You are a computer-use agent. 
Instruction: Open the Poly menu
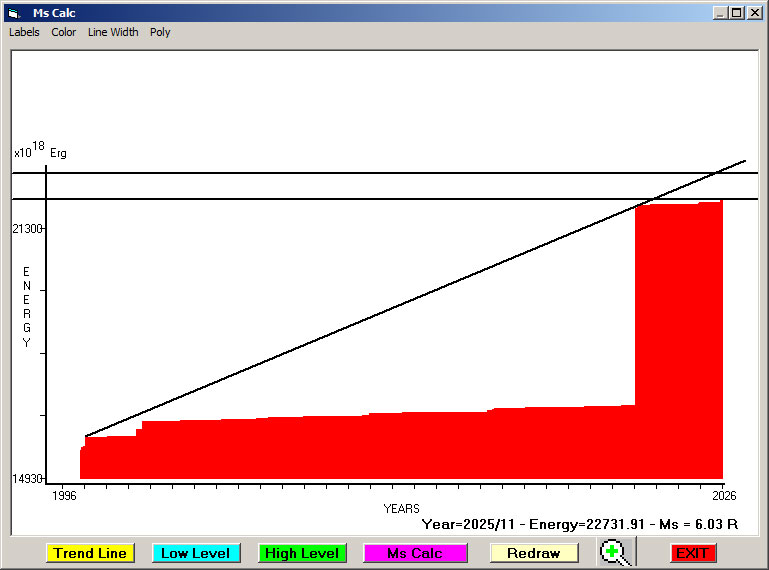pyautogui.click(x=160, y=32)
